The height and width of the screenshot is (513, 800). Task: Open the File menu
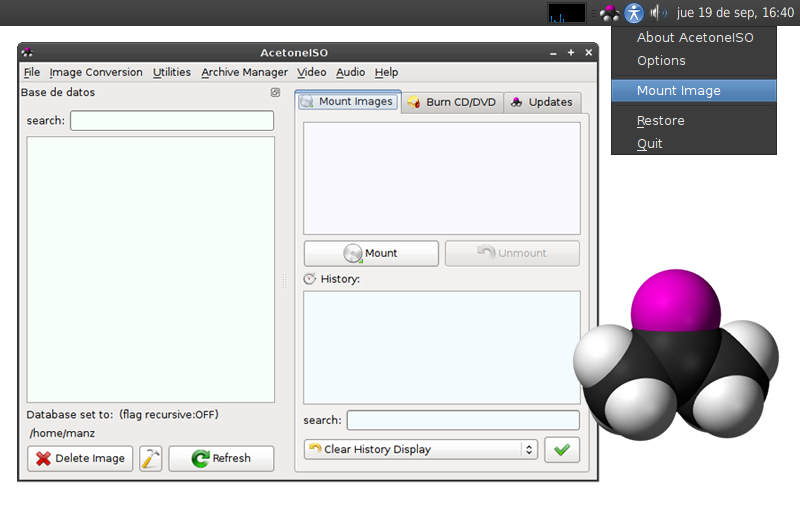tap(32, 72)
